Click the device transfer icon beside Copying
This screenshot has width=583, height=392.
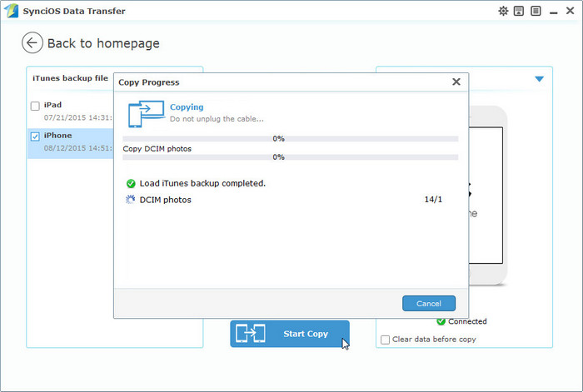click(x=146, y=114)
